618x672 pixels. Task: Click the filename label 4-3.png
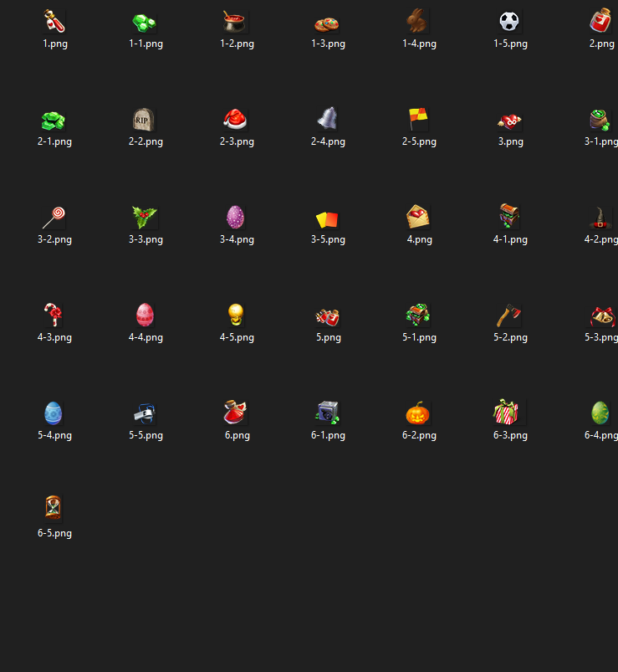click(x=54, y=338)
